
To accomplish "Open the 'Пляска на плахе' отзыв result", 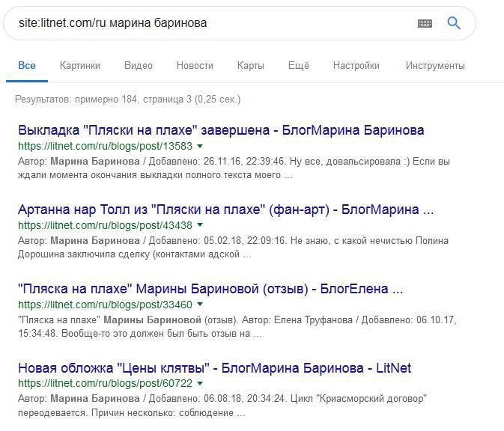I will pyautogui.click(x=210, y=289).
